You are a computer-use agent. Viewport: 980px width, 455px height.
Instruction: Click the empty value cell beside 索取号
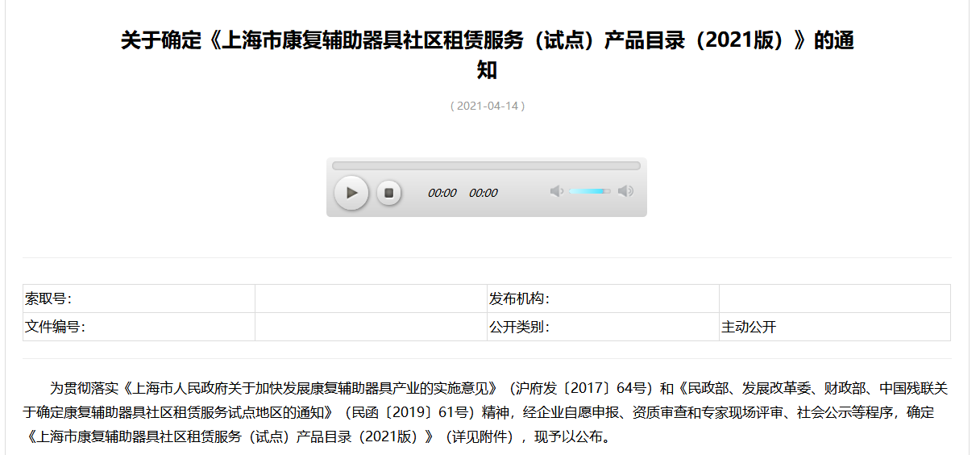click(x=371, y=298)
